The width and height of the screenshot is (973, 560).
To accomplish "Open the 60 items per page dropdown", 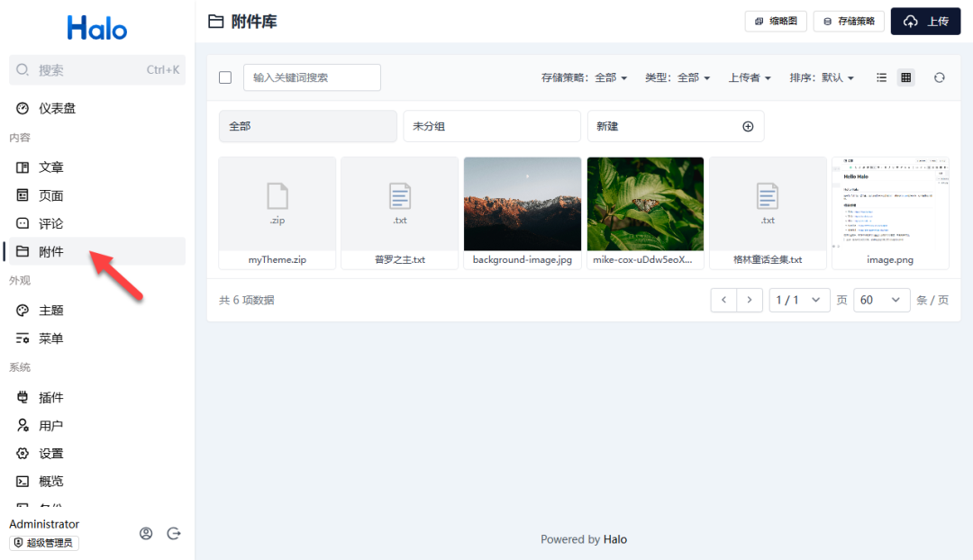I will tap(881, 300).
